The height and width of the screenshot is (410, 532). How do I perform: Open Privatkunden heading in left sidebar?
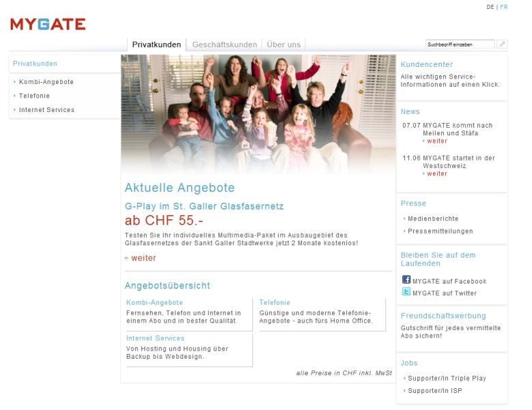point(35,64)
